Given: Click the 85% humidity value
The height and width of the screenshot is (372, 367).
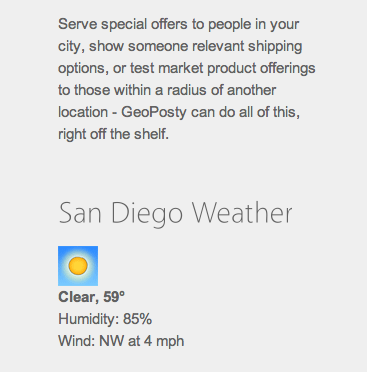Looking at the screenshot, I should [x=138, y=319].
